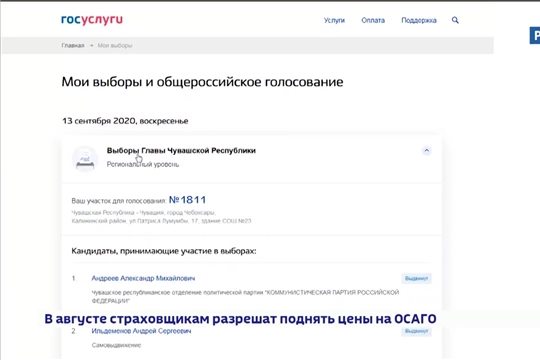Click Выдвинут badge for Ильдеменов

point(416,331)
